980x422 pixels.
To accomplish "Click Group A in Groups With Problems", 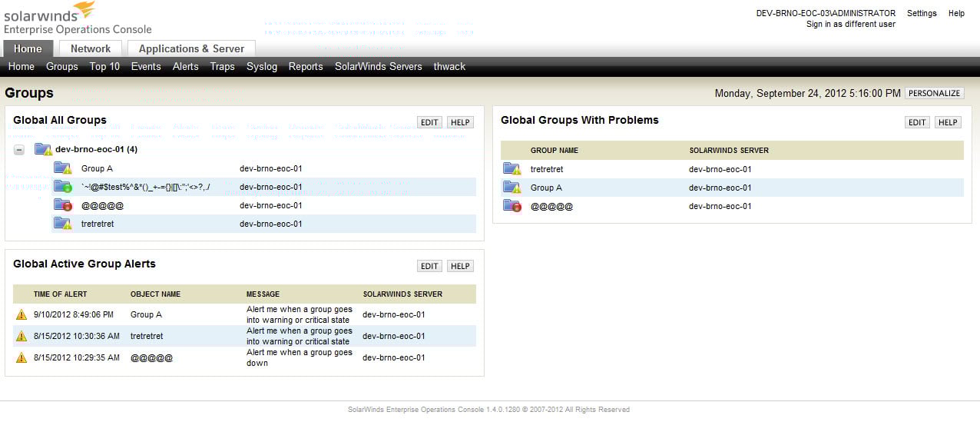I will tap(546, 188).
